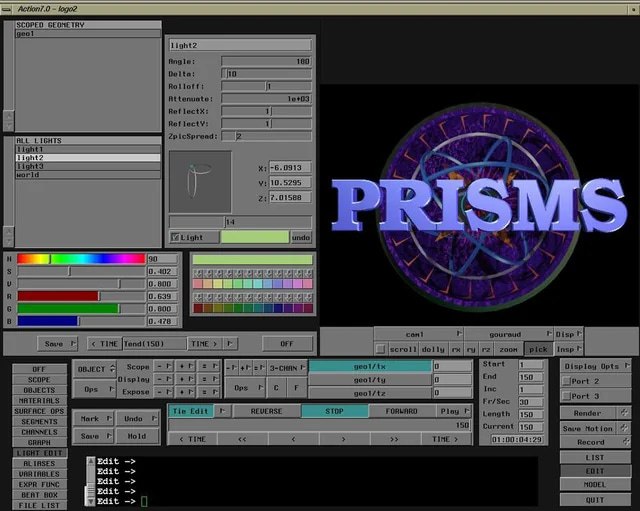Open the MATERIALS menu item
This screenshot has width=640, height=511.
click(39, 400)
